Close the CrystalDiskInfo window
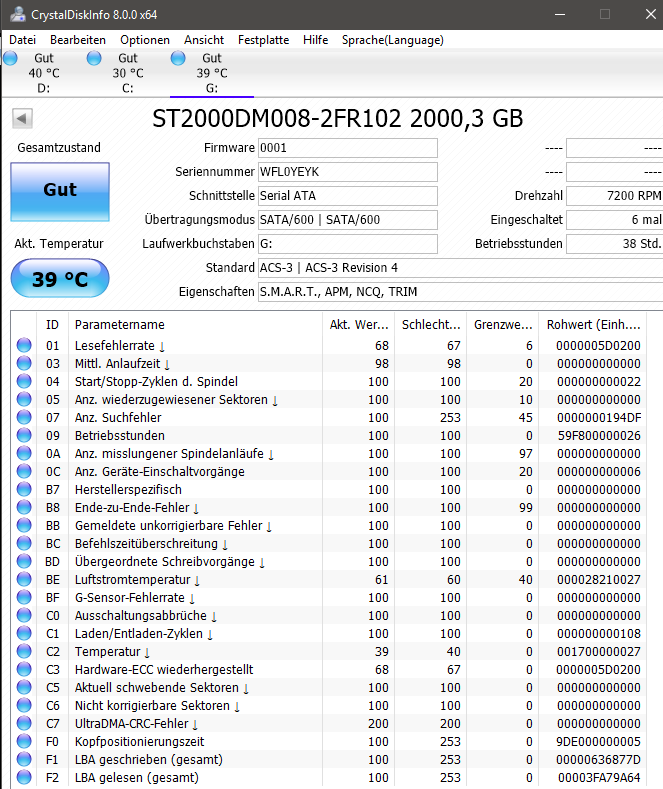This screenshot has height=789, width=663. coord(650,14)
